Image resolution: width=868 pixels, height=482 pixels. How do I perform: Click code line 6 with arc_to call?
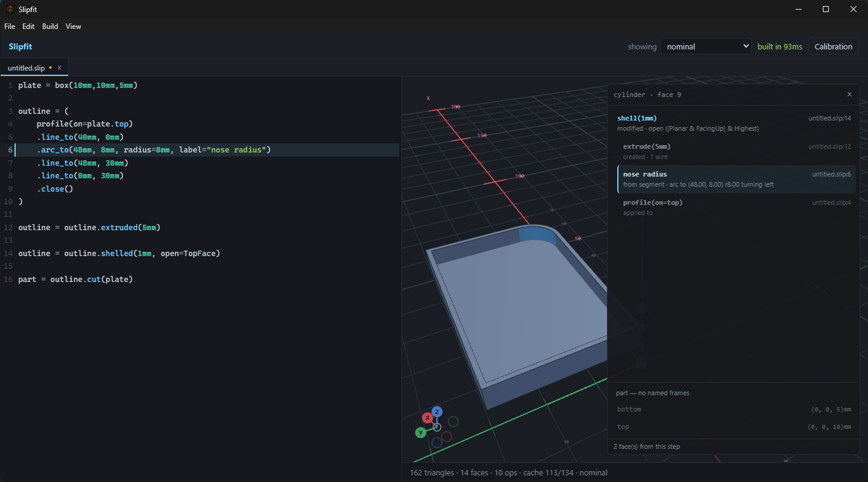click(154, 149)
